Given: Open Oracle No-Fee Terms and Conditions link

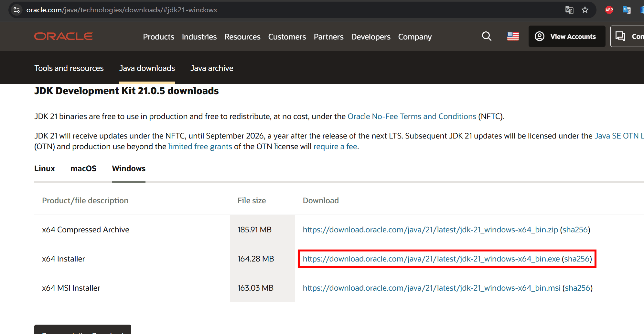Looking at the screenshot, I should pos(412,117).
